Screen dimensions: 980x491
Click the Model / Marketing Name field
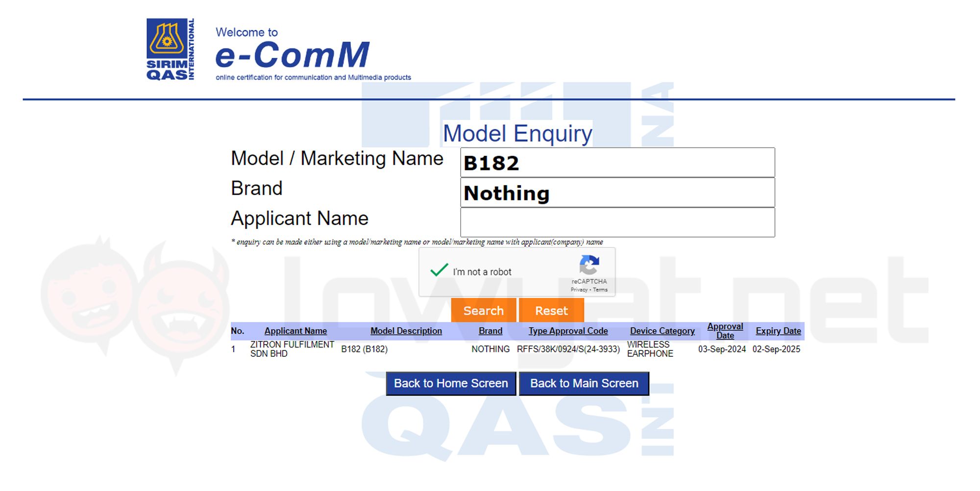coord(617,163)
